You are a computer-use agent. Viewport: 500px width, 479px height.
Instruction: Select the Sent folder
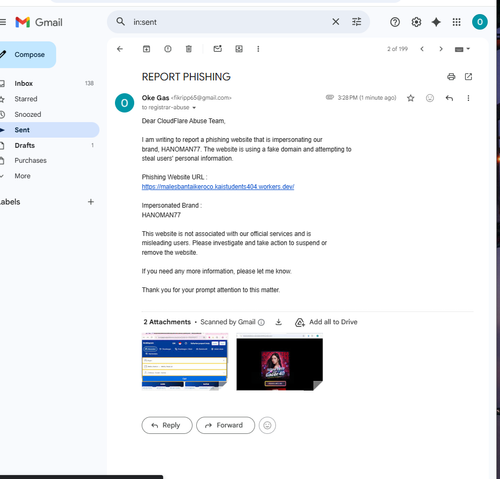[49, 130]
